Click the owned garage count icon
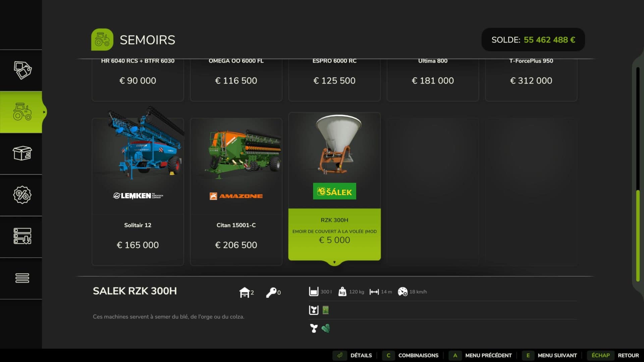Image resolution: width=644 pixels, height=362 pixels. click(x=245, y=292)
